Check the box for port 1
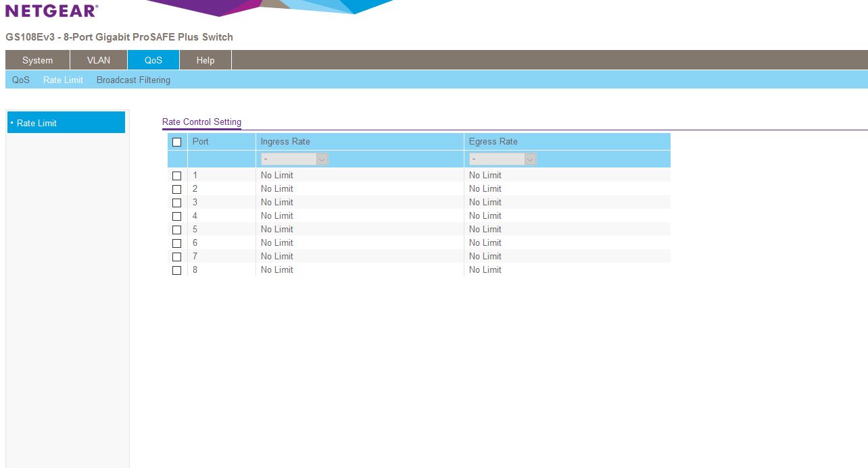Viewport: 868px width, 468px height. coord(177,176)
